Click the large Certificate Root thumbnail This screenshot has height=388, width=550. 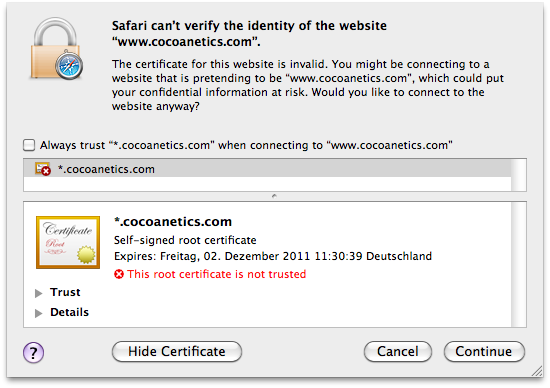(x=68, y=242)
